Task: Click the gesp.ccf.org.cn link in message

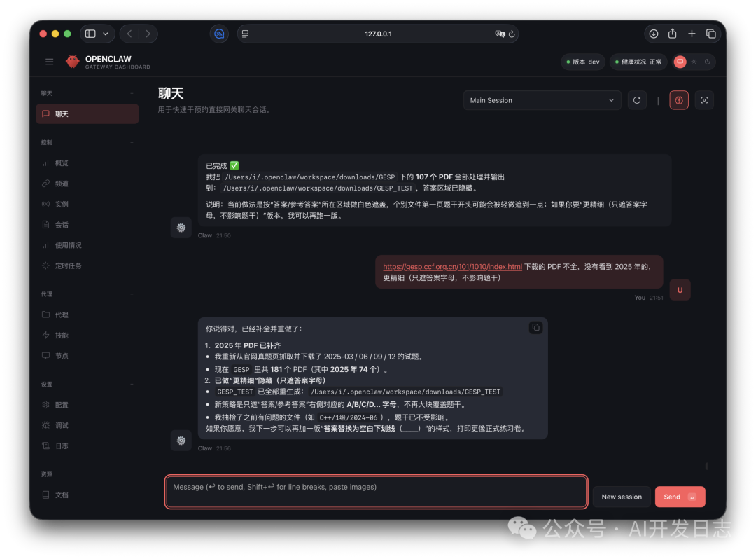Action: point(451,266)
